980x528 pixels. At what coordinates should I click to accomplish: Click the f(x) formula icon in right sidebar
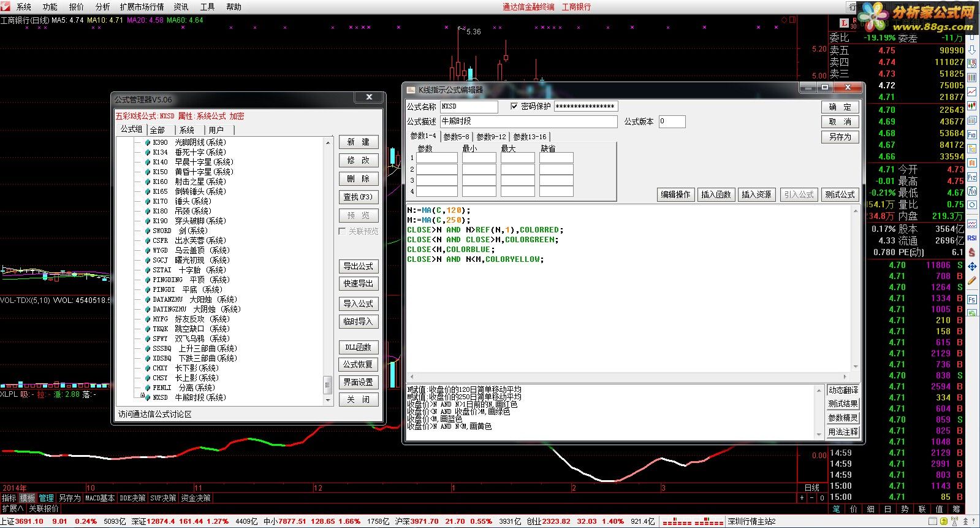[972, 191]
